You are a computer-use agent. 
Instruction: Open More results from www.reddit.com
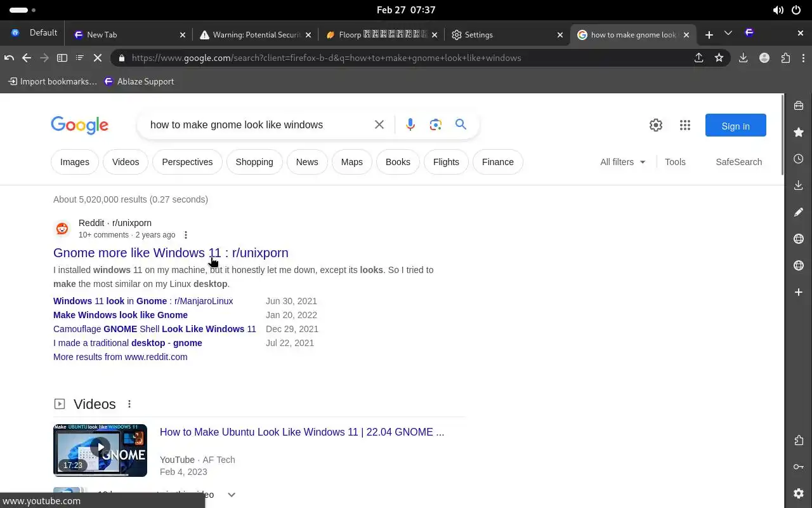121,357
